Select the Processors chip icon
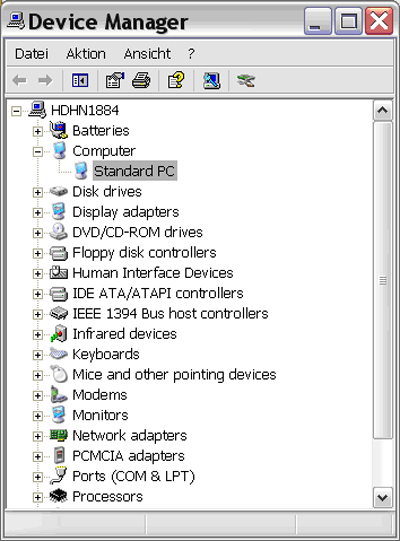The height and width of the screenshot is (541, 400). click(x=58, y=496)
